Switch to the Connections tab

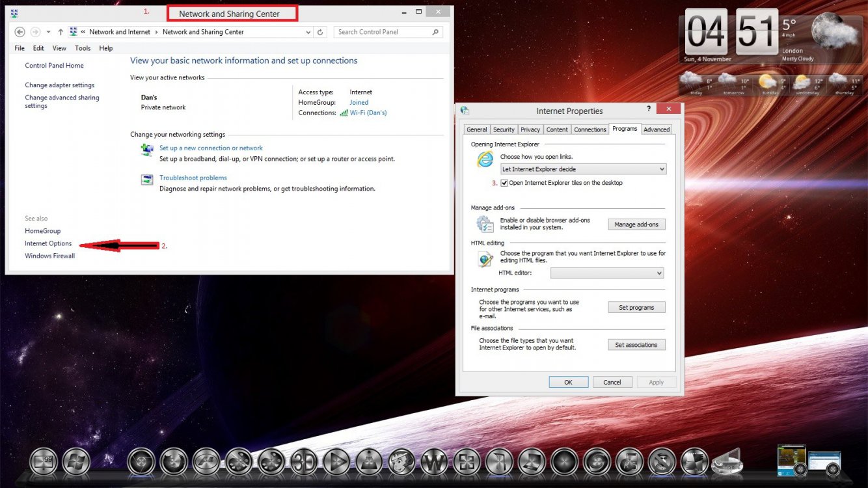click(x=590, y=129)
